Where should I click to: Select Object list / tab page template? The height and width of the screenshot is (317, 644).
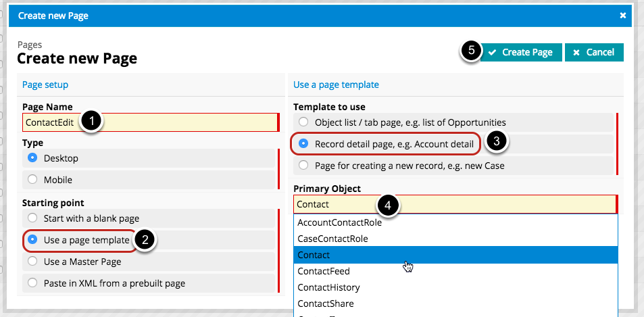point(303,122)
